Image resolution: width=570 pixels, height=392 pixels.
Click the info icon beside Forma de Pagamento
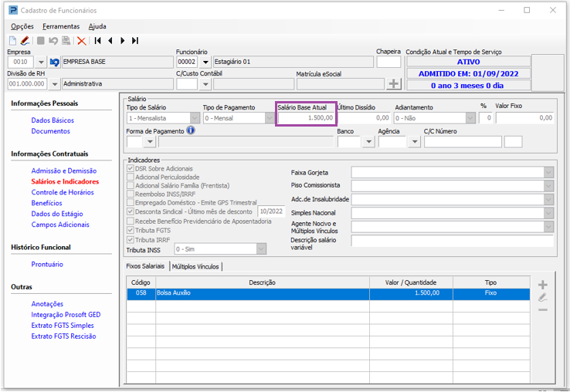click(x=190, y=131)
